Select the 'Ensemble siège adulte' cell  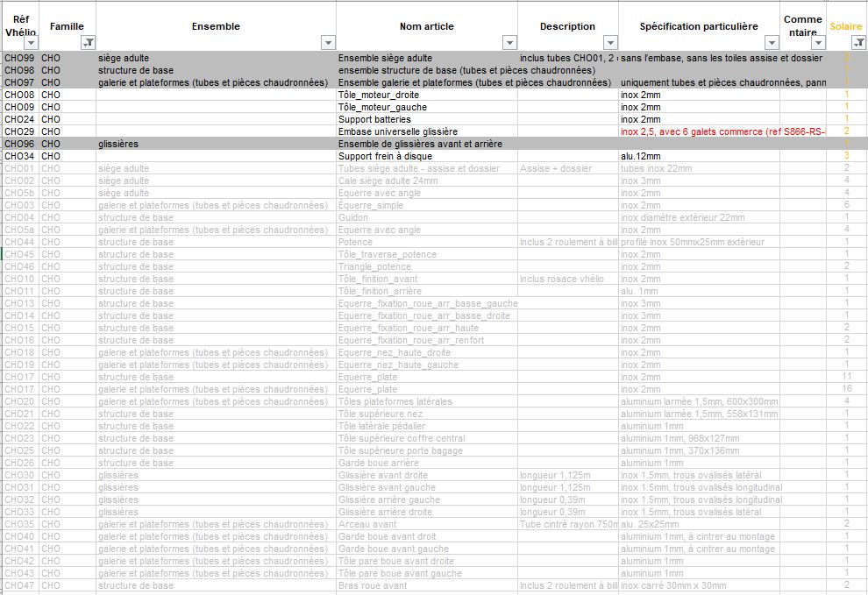tap(427, 58)
